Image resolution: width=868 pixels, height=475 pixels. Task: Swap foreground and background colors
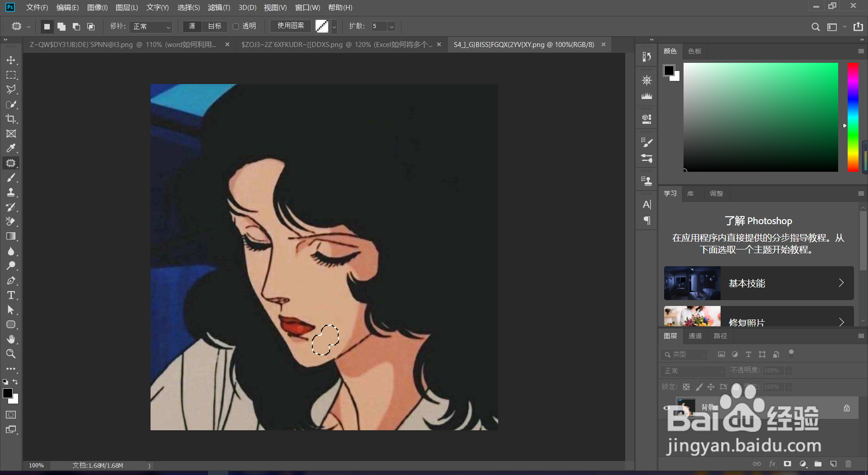point(15,382)
